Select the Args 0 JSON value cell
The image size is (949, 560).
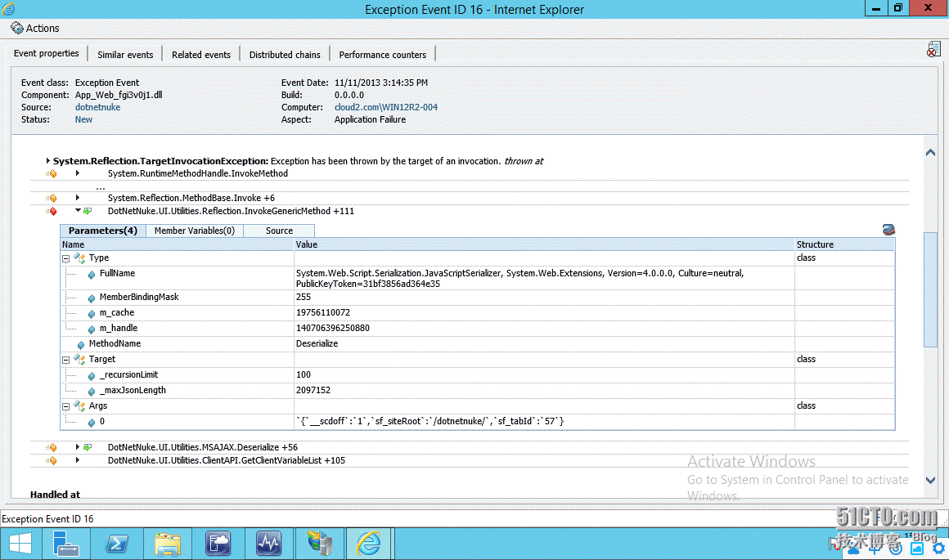click(x=544, y=422)
